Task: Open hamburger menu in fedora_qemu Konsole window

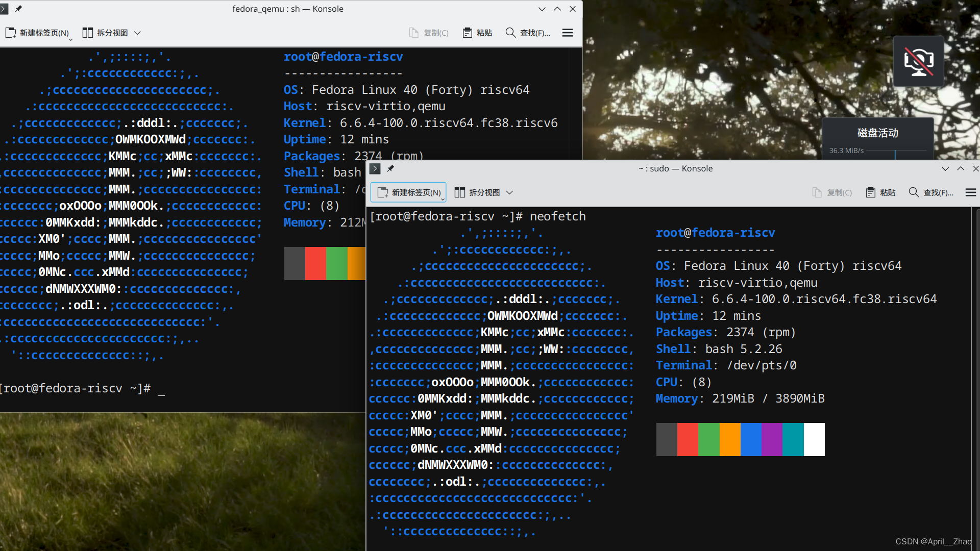Action: (567, 33)
